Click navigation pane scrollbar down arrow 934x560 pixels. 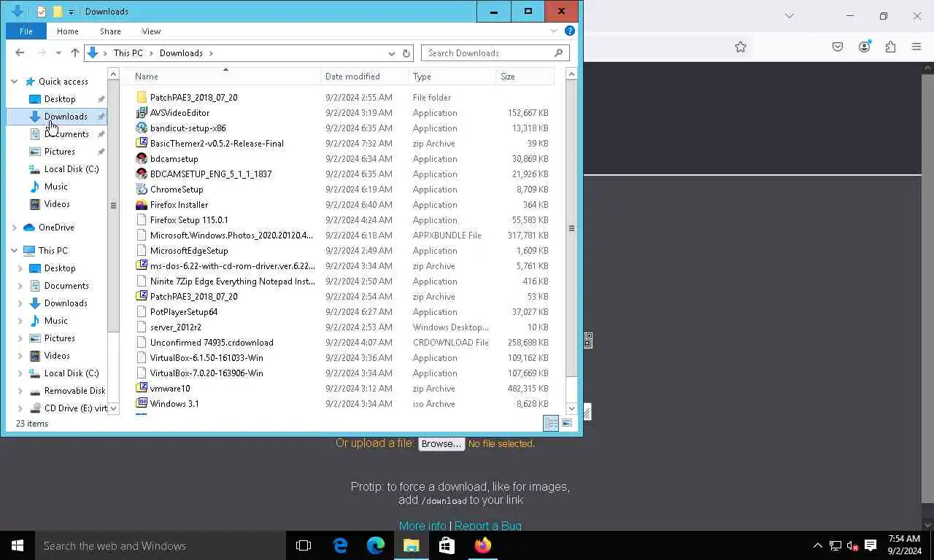113,408
